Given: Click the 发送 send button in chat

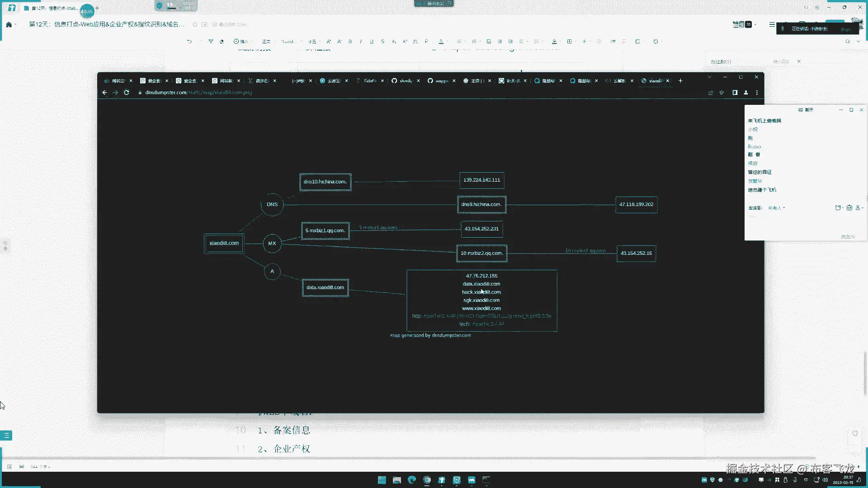Looking at the screenshot, I should pyautogui.click(x=848, y=237).
